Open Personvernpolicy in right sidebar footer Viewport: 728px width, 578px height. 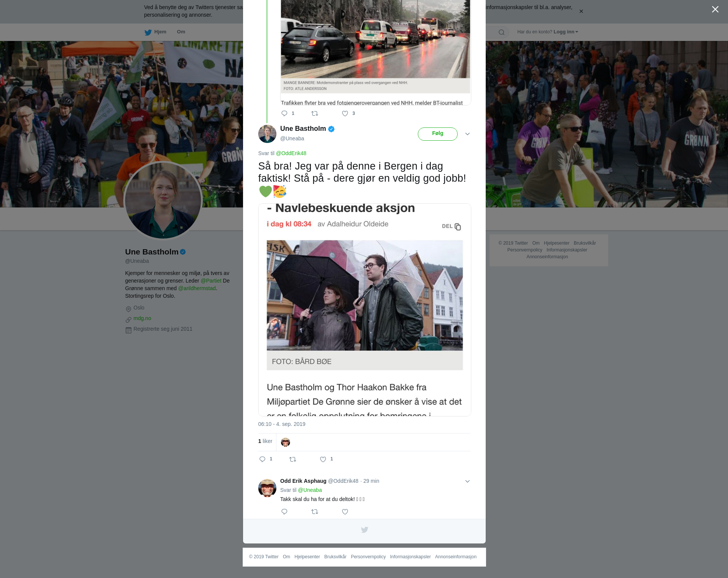point(525,250)
